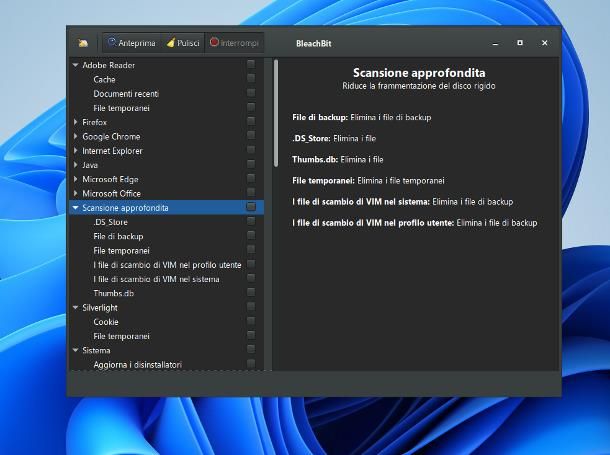Click the "File di backup:" description line
The width and height of the screenshot is (610, 455).
coord(362,117)
